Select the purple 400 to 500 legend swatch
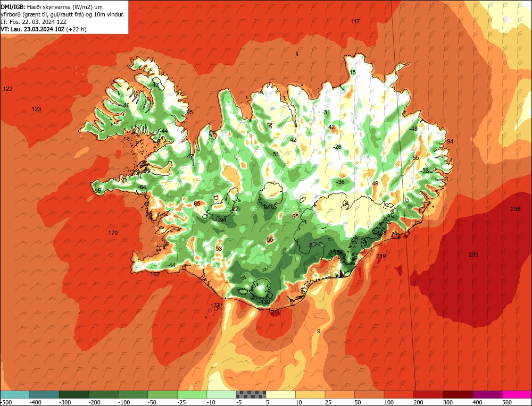 pyautogui.click(x=487, y=394)
